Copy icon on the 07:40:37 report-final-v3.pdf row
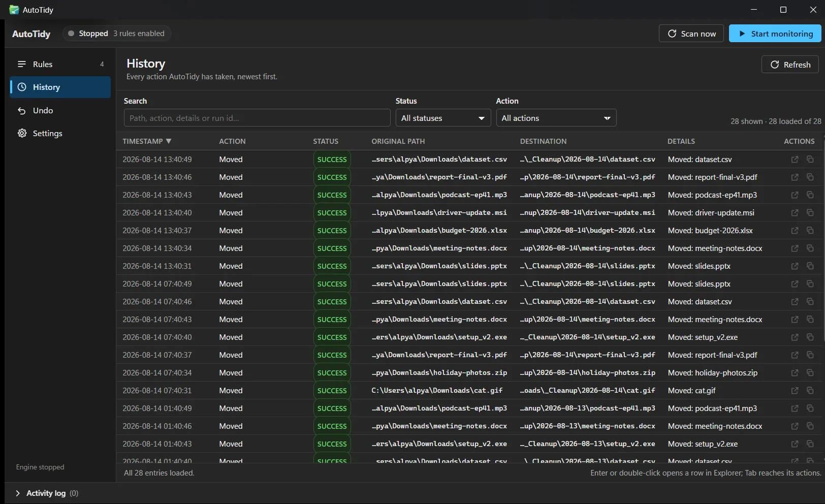Screen dimensions: 825x504 (x=810, y=355)
